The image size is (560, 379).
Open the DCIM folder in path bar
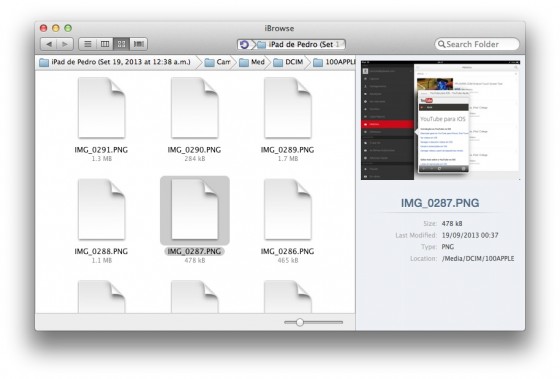(288, 62)
